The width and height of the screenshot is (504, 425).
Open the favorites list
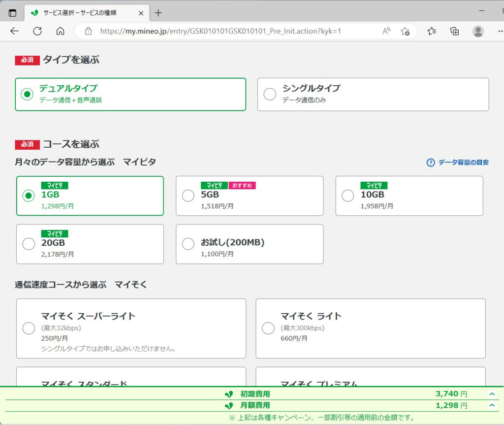point(432,31)
